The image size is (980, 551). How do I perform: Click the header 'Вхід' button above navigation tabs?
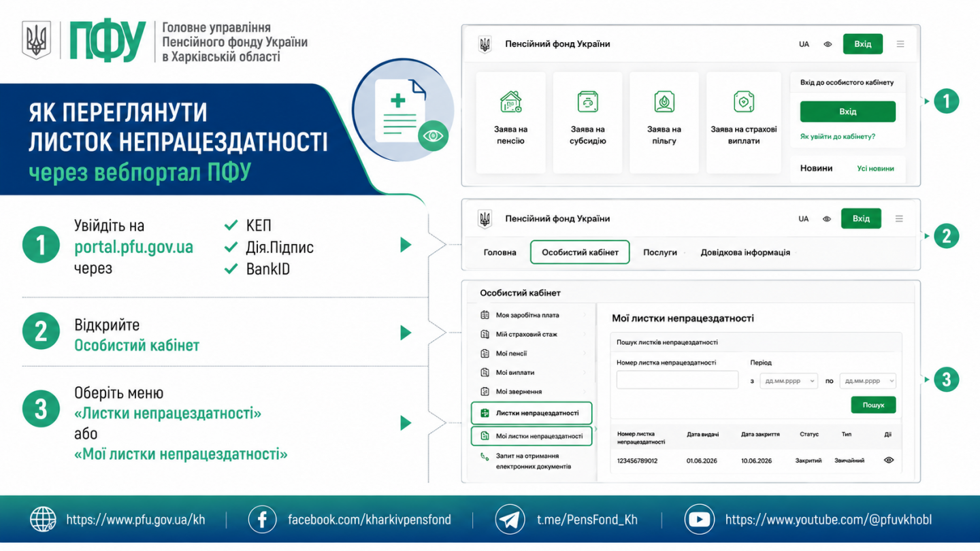[x=861, y=219]
